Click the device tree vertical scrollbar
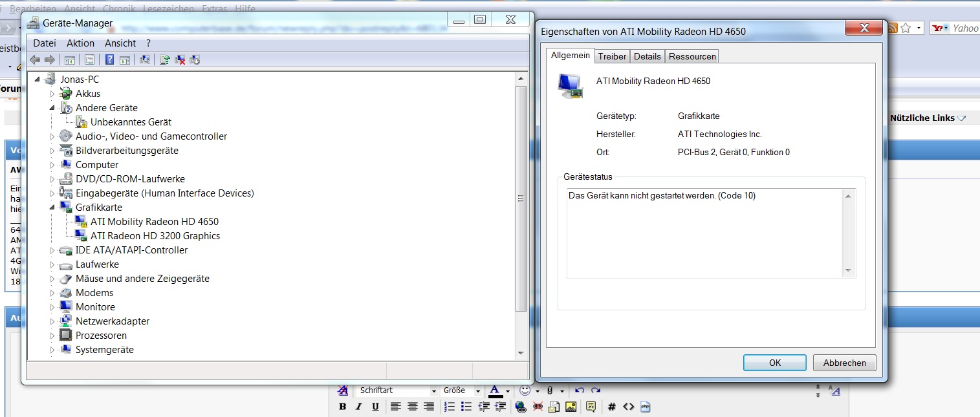This screenshot has width=980, height=417. (x=520, y=215)
